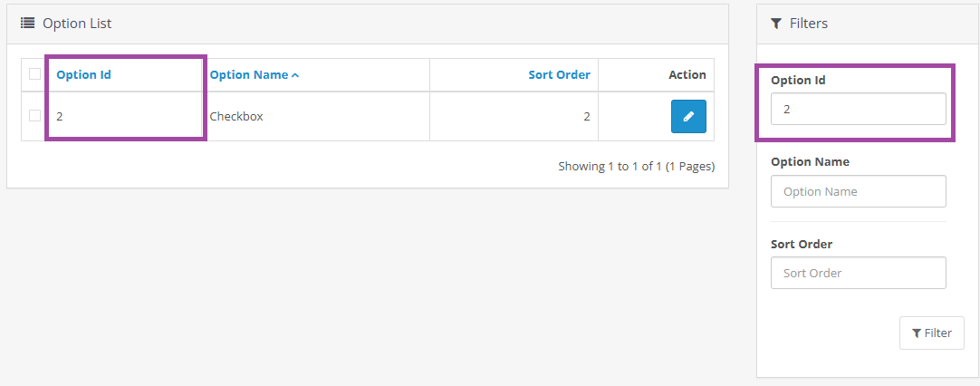Click the Sort Order label in Filters
Image resolution: width=980 pixels, height=386 pixels.
(x=802, y=244)
